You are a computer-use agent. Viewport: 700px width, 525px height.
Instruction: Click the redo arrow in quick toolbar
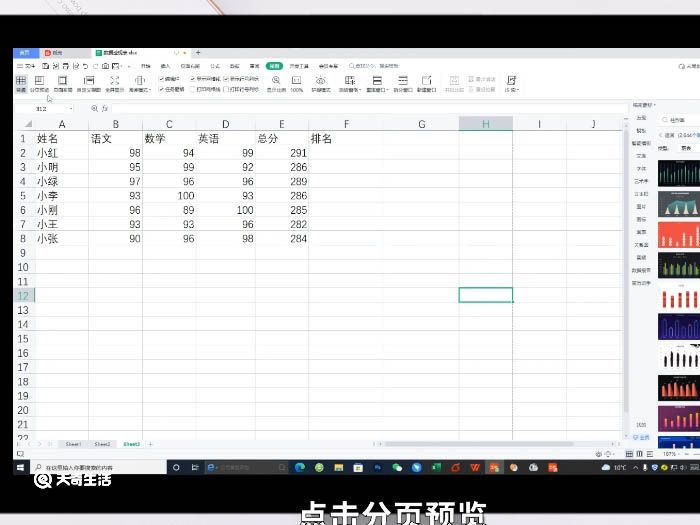point(95,66)
